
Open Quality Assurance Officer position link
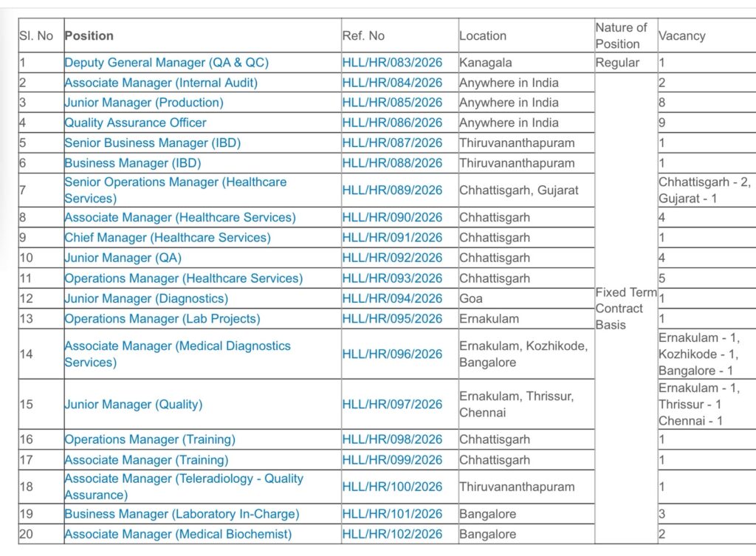click(136, 123)
